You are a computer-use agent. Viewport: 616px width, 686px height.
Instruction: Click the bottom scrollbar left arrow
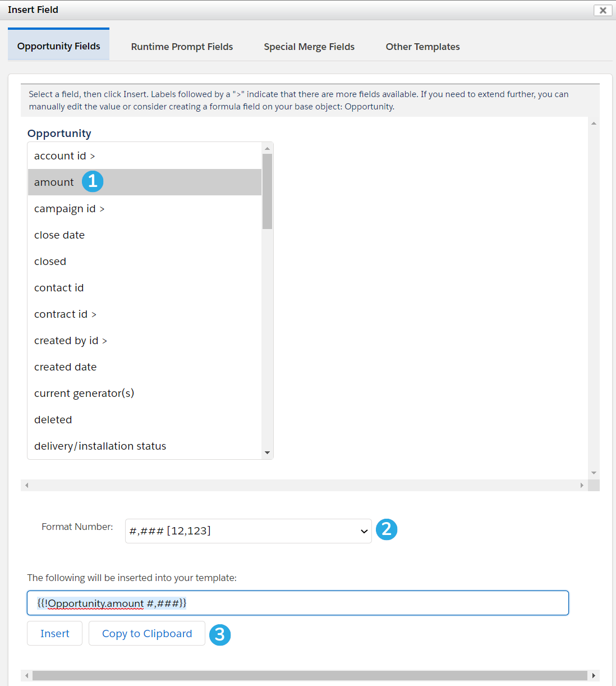click(x=26, y=675)
